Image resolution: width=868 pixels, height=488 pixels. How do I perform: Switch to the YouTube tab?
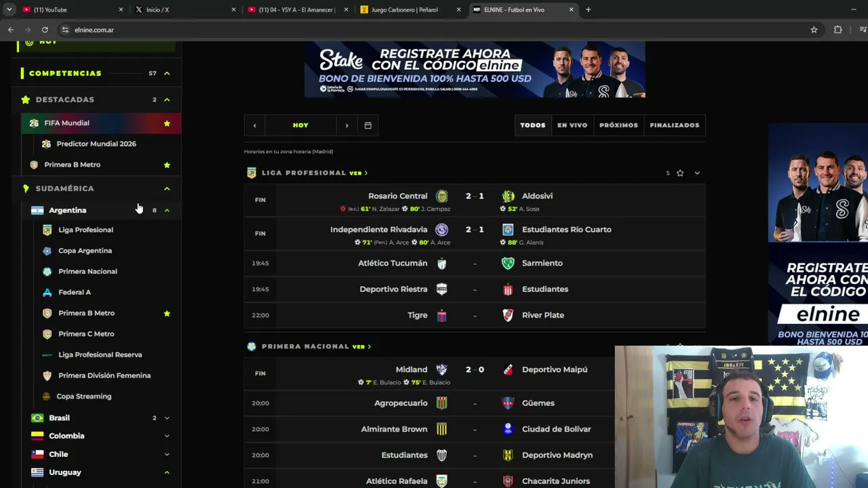click(73, 9)
